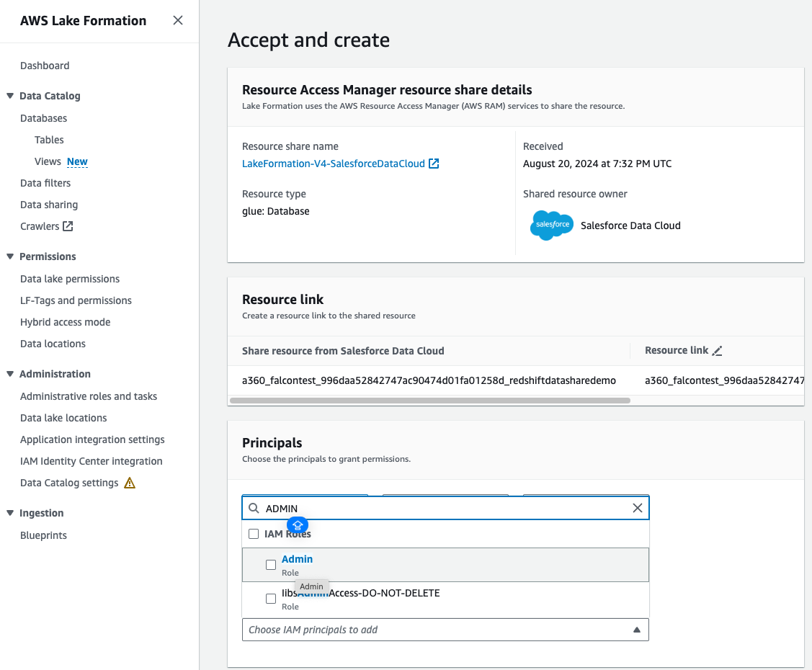Click the Salesforce cloud logo
The width and height of the screenshot is (812, 670).
pos(552,225)
